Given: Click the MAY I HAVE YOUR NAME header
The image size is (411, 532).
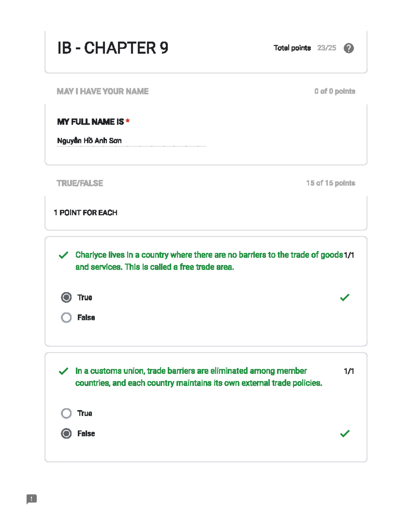Looking at the screenshot, I should click(103, 91).
